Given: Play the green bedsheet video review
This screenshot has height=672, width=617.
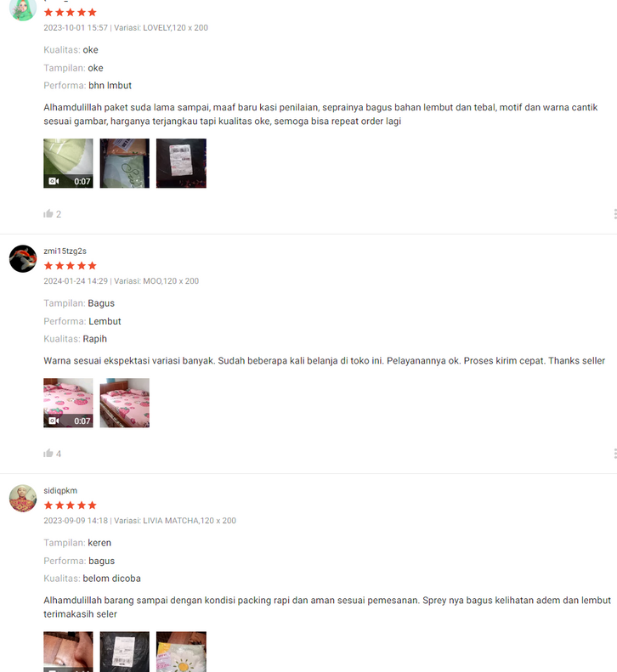Looking at the screenshot, I should pyautogui.click(x=68, y=163).
